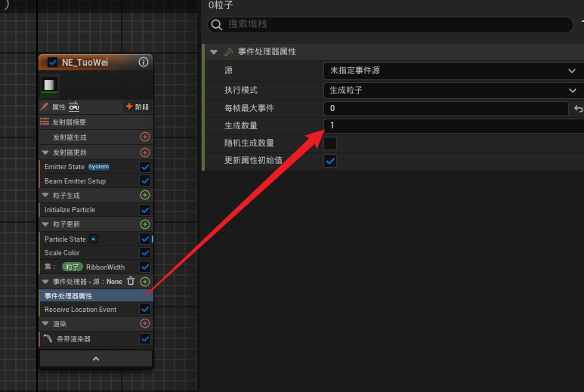Select the Receive Location Event row
584x392 pixels.
coord(96,310)
